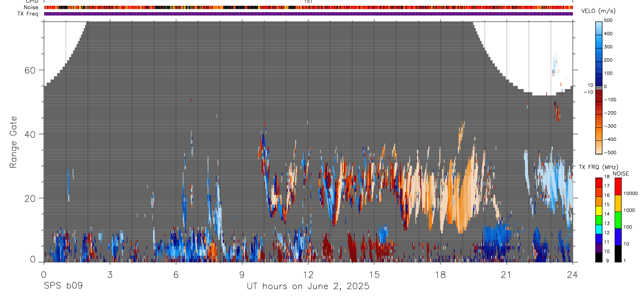The image size is (644, 297).
Task: Click the 'TX Freq' row label at top left
Action: tap(28, 14)
